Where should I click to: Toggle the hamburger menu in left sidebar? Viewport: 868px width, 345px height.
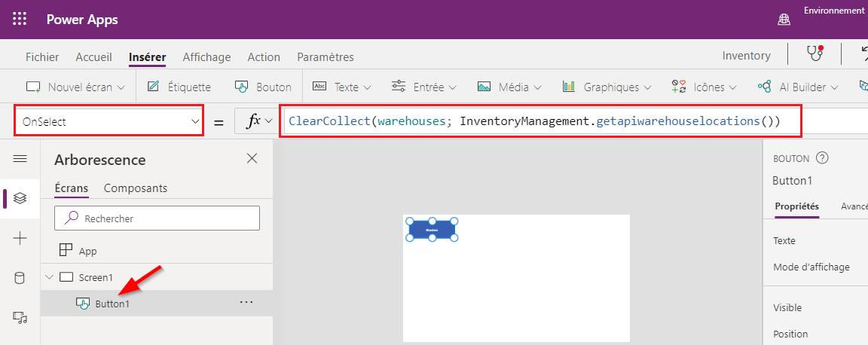click(20, 159)
